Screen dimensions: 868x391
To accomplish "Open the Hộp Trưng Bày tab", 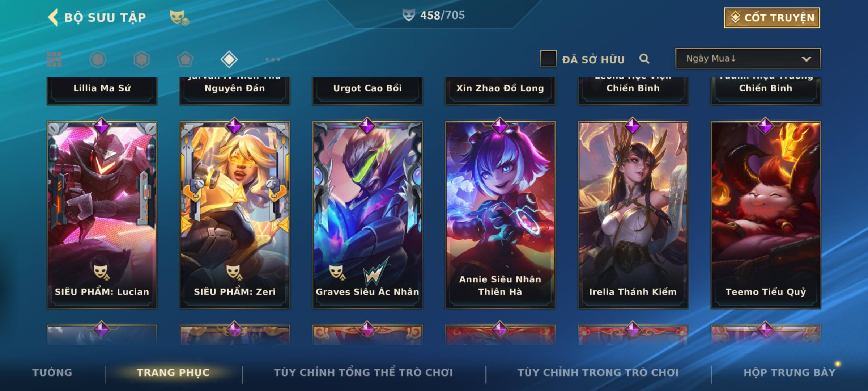I will click(790, 372).
